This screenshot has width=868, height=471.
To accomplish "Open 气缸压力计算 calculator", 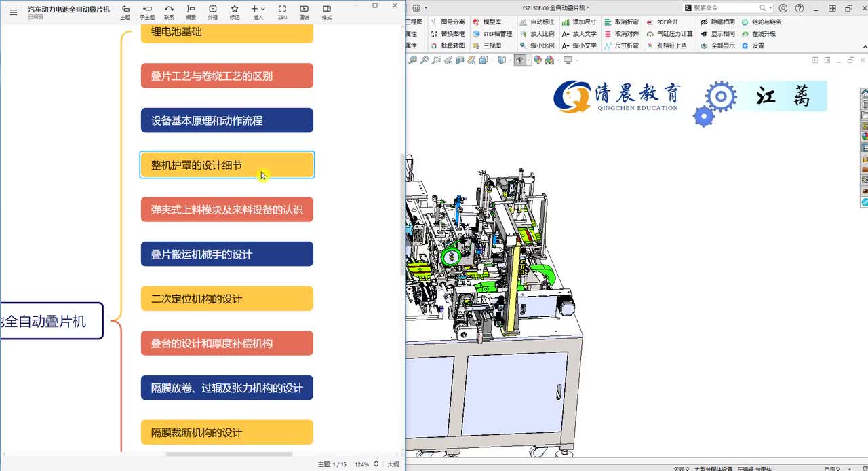I will (670, 34).
